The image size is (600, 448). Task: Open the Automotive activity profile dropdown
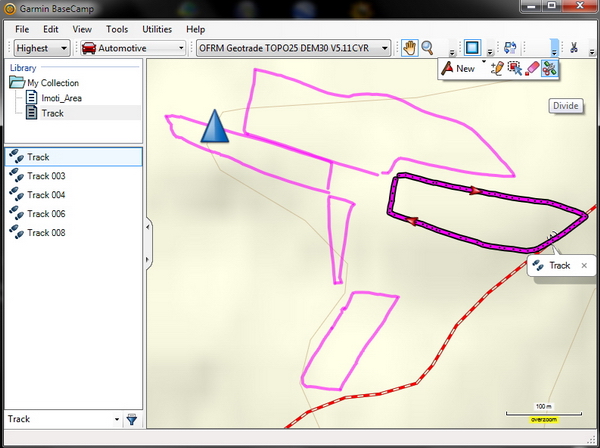134,48
